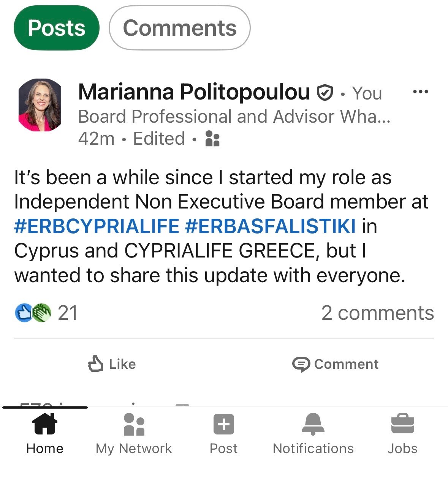Open the Jobs briefcase icon
The image size is (448, 496).
tap(402, 424)
